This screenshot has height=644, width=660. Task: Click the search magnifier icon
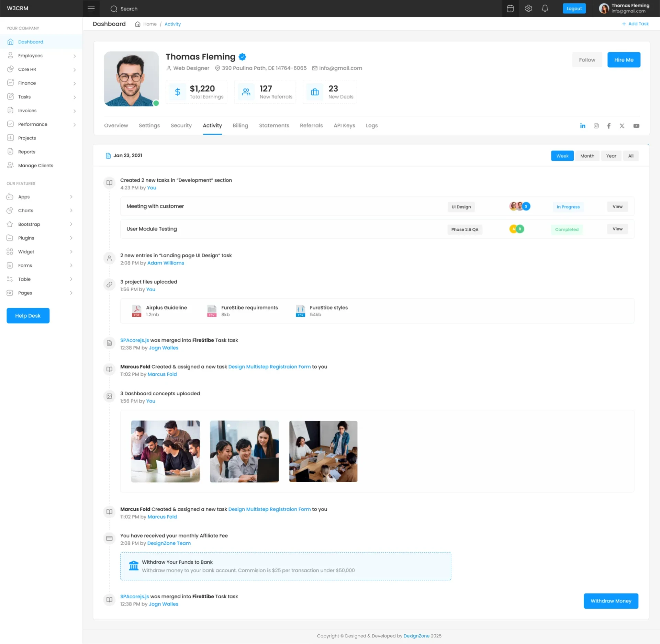coord(114,9)
